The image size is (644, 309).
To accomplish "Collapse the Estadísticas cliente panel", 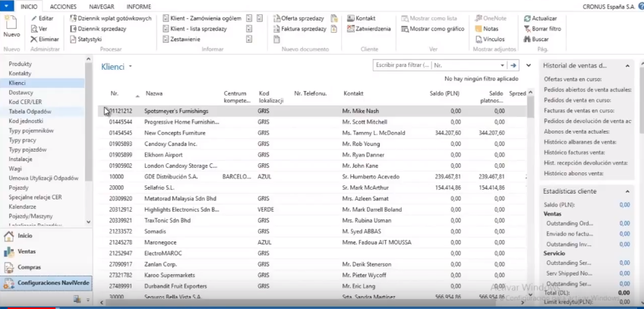I will click(x=627, y=191).
